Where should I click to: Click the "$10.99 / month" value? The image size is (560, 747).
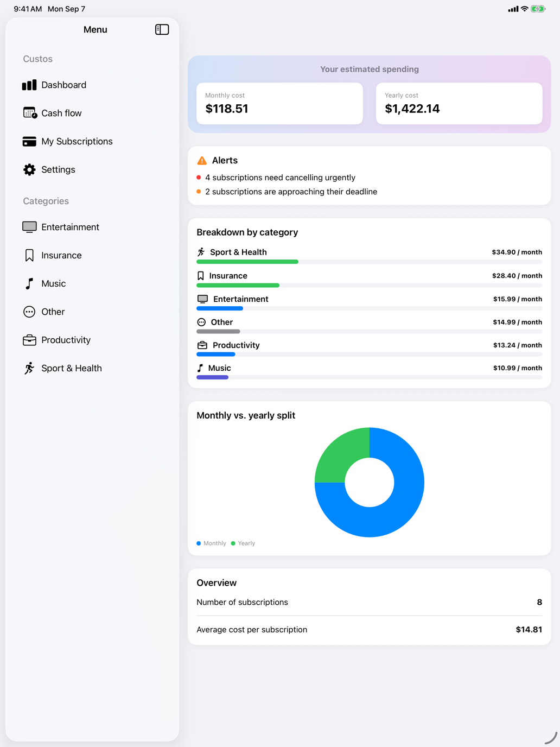point(518,368)
